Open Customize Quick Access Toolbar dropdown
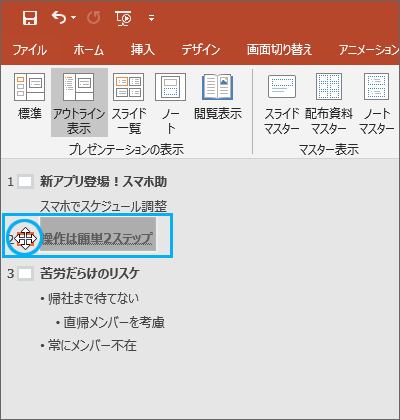The height and width of the screenshot is (420, 400). click(x=151, y=18)
